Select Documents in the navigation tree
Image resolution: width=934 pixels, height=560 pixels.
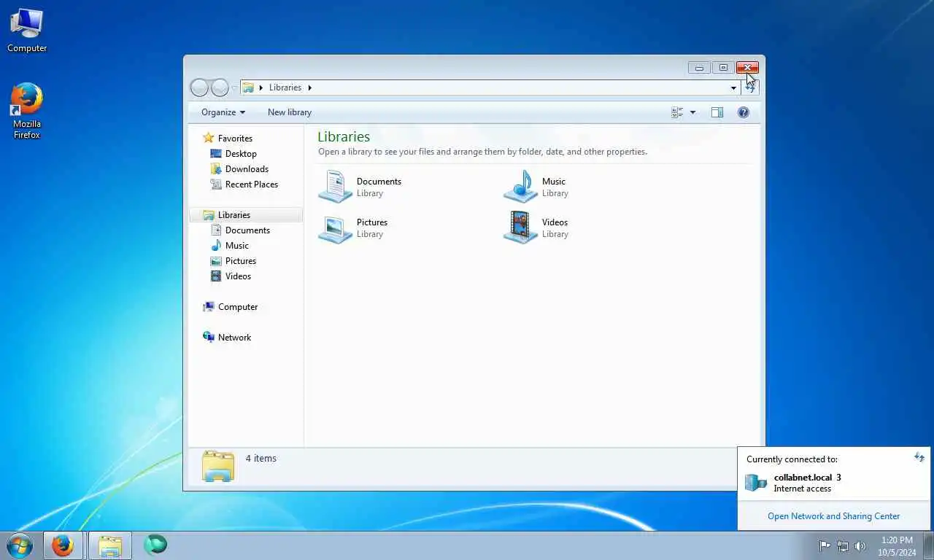coord(247,230)
